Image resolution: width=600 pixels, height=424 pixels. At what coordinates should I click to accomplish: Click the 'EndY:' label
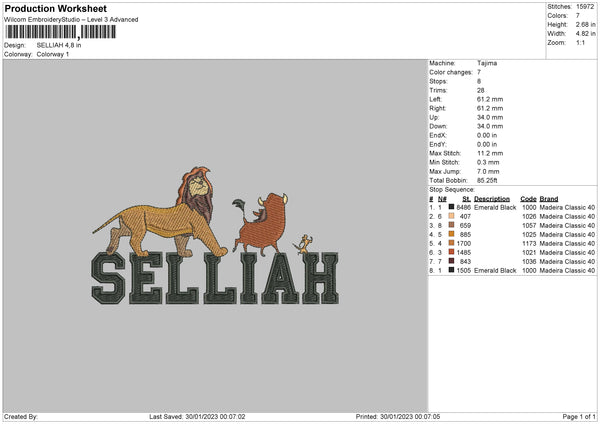coord(437,144)
